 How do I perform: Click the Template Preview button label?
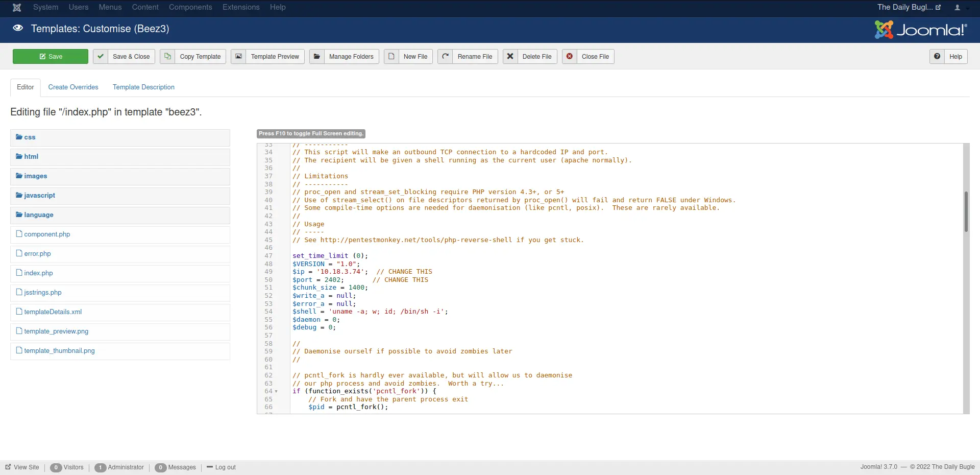pyautogui.click(x=275, y=57)
